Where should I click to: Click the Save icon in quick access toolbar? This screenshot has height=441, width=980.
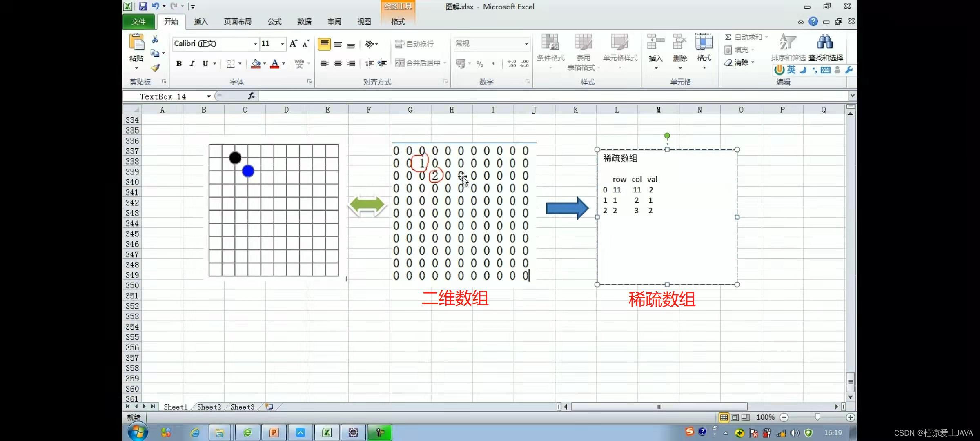click(143, 6)
